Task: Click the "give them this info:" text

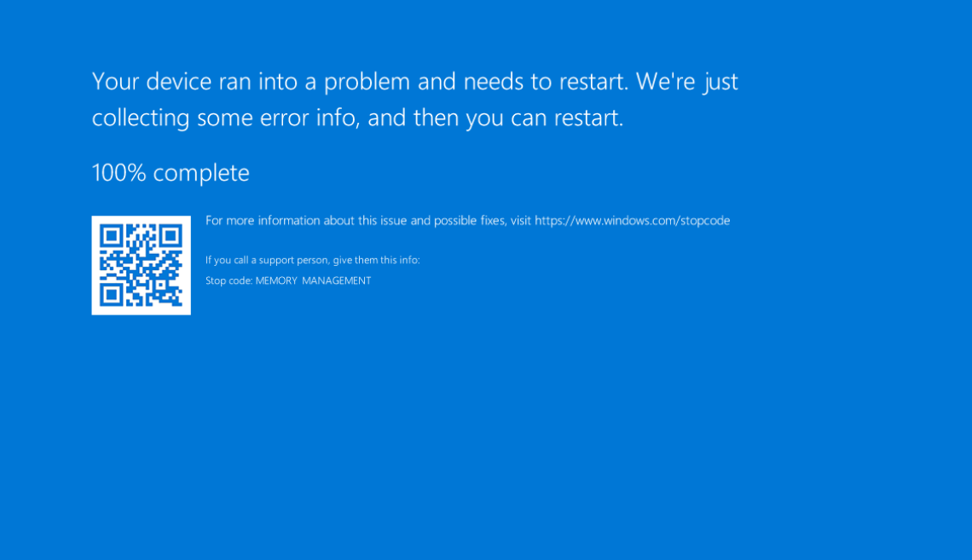Action: click(376, 260)
